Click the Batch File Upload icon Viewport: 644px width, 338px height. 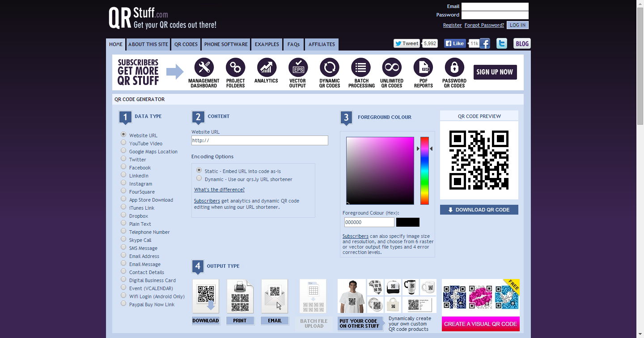tap(313, 296)
